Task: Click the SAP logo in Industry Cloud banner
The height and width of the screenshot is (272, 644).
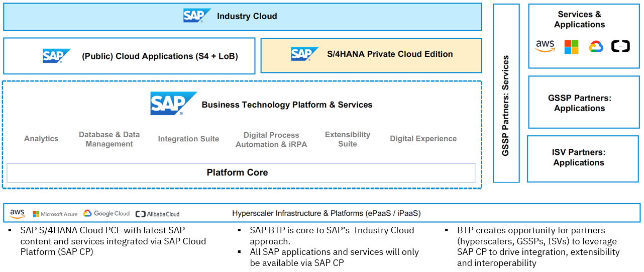Action: pos(196,16)
